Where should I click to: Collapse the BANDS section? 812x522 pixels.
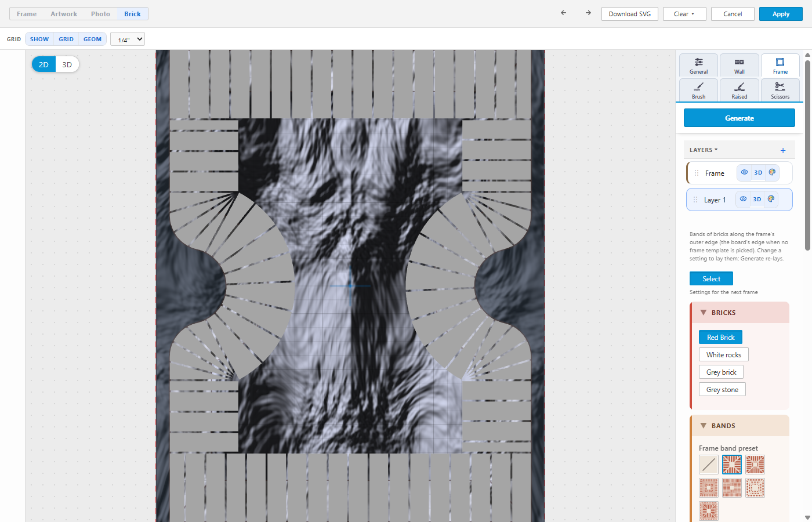[704, 425]
